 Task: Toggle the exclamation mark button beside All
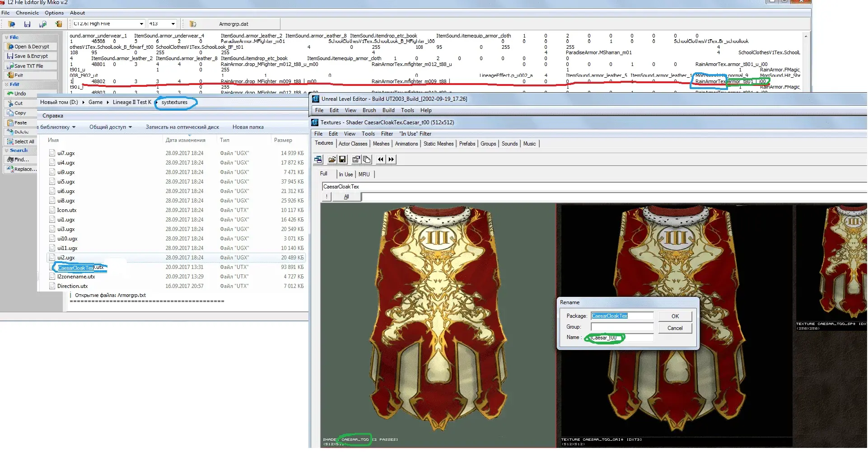pyautogui.click(x=327, y=197)
